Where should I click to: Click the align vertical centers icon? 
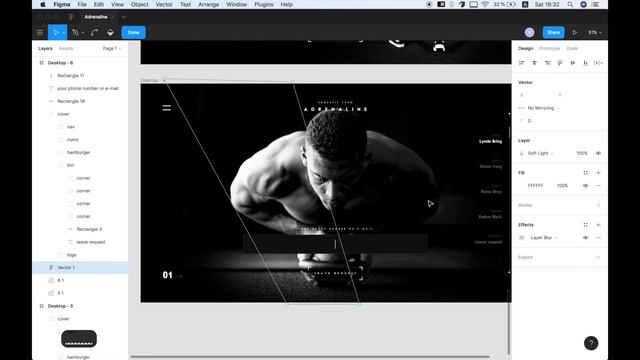(x=573, y=63)
